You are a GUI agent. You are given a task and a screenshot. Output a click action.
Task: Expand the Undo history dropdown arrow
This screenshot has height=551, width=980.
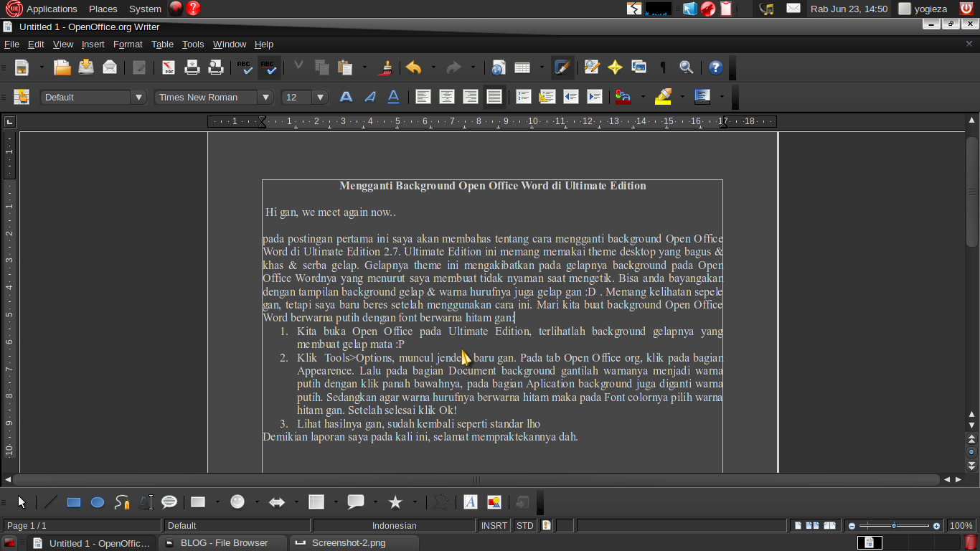pyautogui.click(x=433, y=67)
